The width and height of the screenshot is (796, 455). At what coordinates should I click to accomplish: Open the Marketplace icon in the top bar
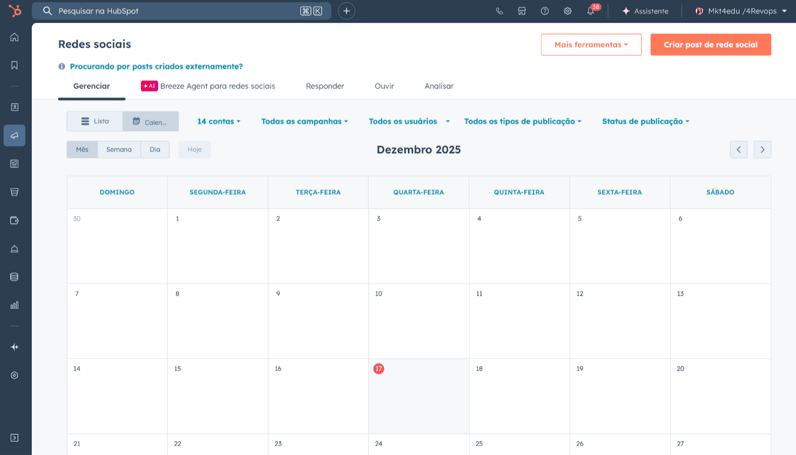522,11
